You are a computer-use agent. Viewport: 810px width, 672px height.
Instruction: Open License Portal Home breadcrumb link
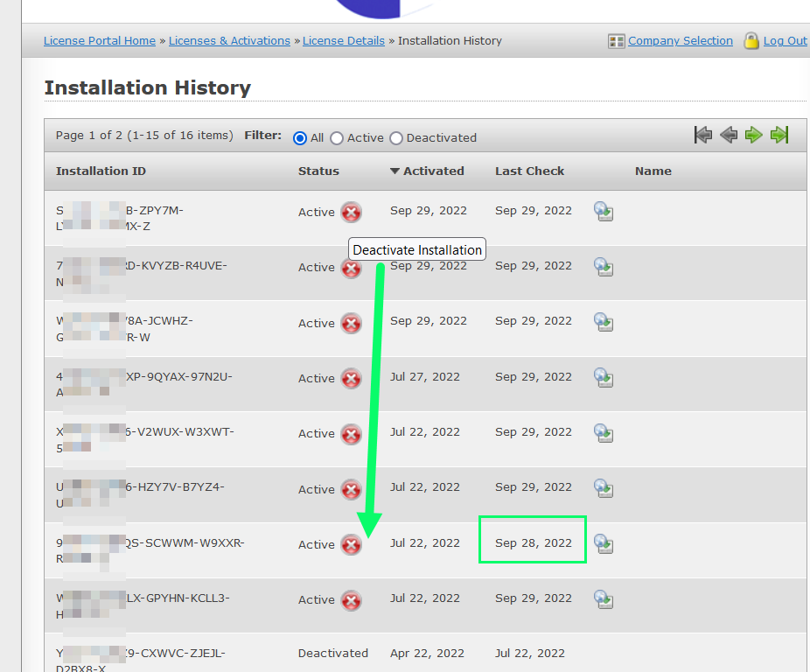[x=100, y=41]
